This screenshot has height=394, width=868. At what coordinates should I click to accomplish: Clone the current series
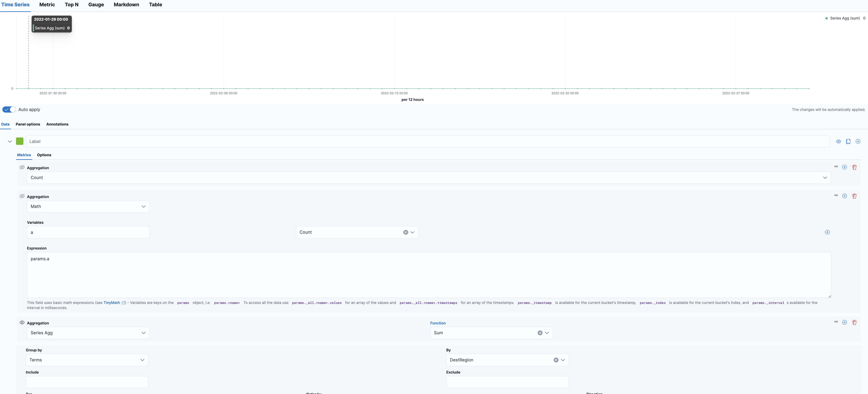point(848,142)
